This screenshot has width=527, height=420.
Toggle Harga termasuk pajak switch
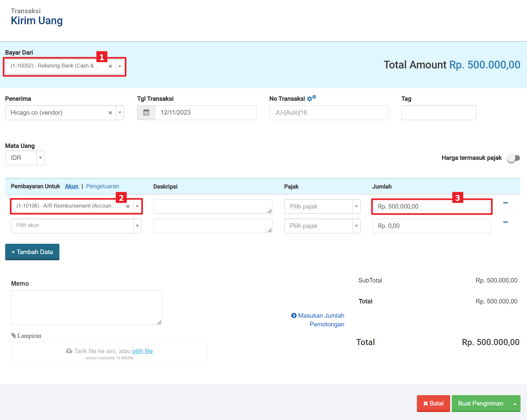tap(513, 158)
